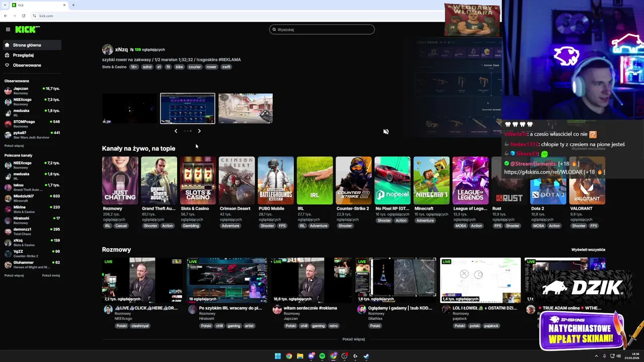Open the browser tab search dropdown
Image resolution: width=644 pixels, height=362 pixels.
pyautogui.click(x=5, y=5)
